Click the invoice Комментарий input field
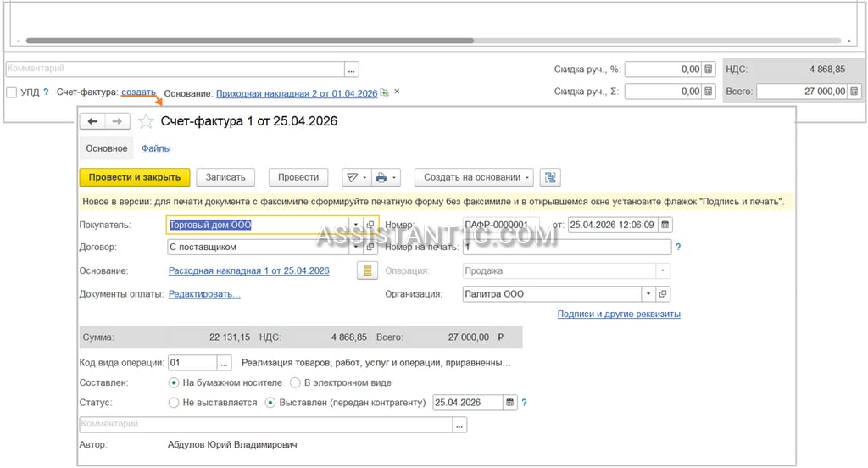The image size is (868, 468). coord(266,425)
